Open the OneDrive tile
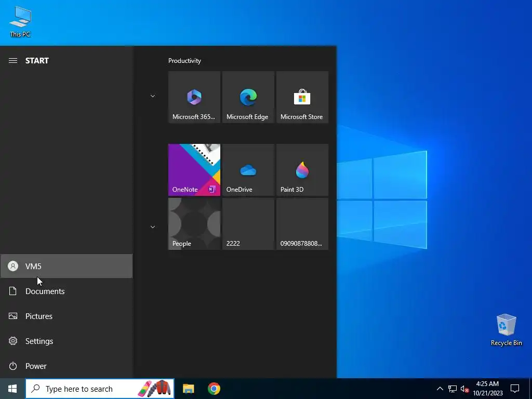The height and width of the screenshot is (399, 532). (x=248, y=170)
